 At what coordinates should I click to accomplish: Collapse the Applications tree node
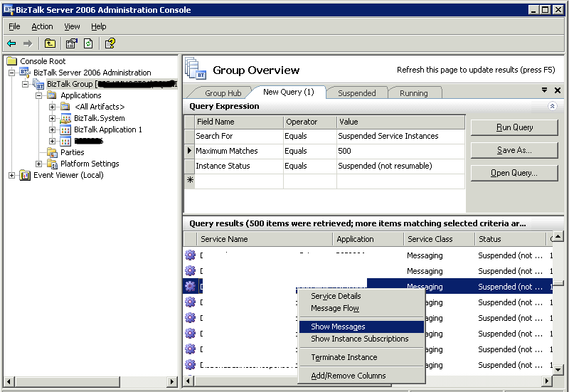click(x=39, y=95)
